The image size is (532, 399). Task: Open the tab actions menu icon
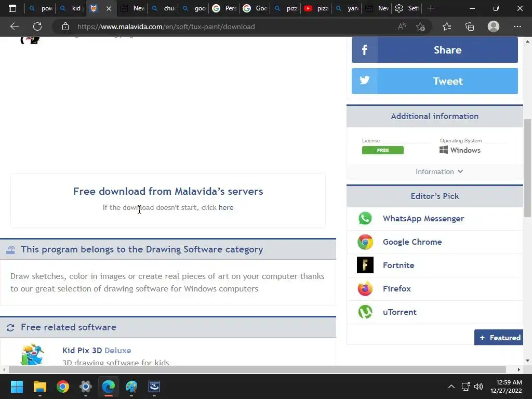tap(12, 8)
